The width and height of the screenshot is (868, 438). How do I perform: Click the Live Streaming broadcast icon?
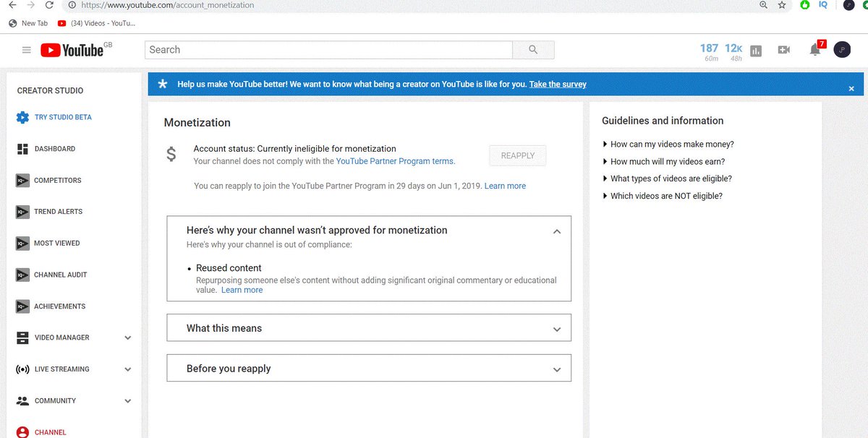22,369
